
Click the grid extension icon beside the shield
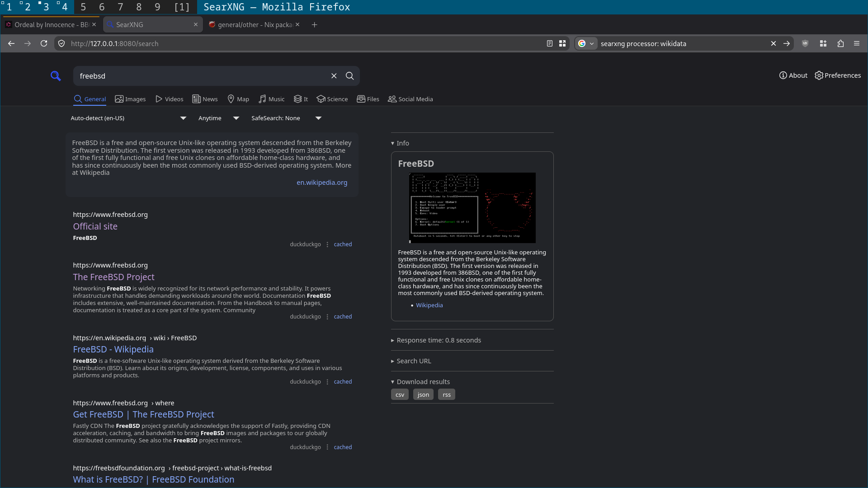click(823, 43)
